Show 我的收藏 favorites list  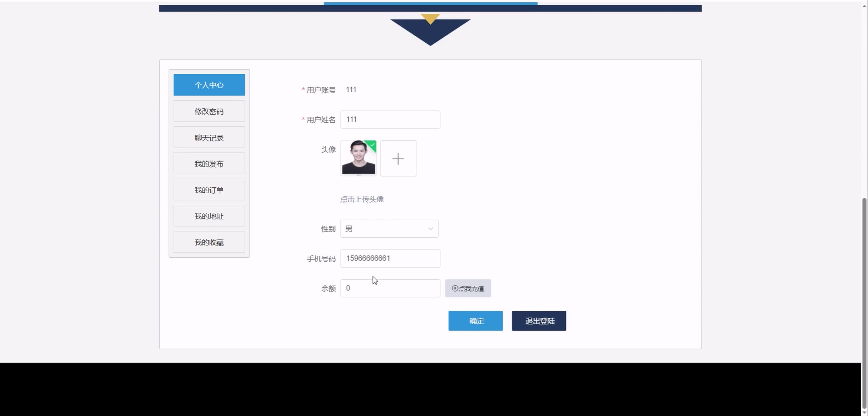coord(209,242)
